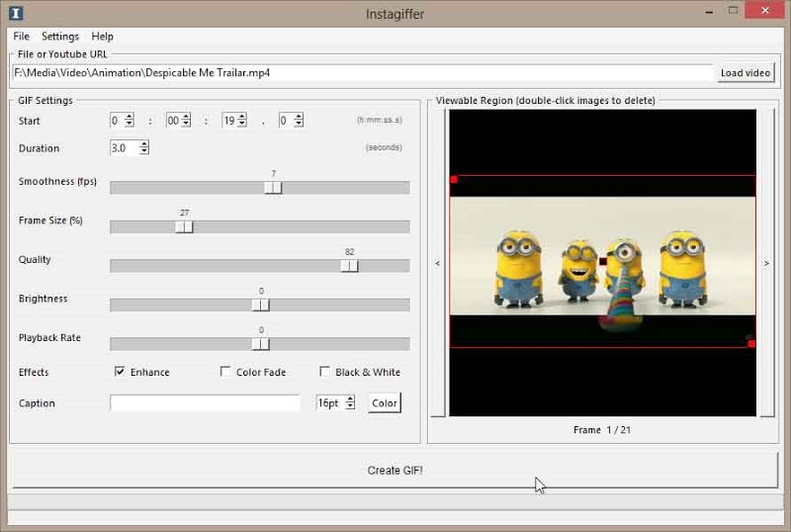Decrease the caption font size spinner

351,405
